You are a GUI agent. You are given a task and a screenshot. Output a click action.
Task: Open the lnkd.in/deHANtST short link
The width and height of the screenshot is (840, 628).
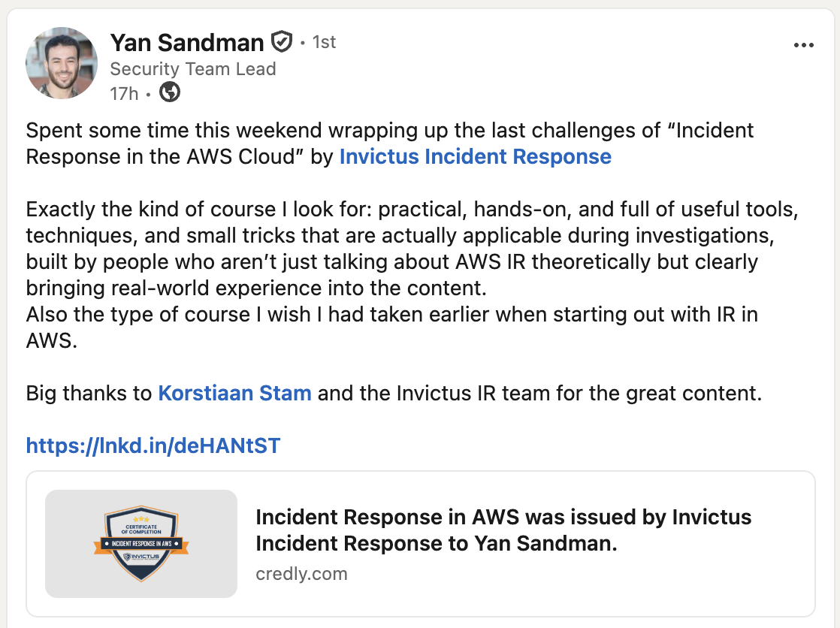tap(153, 445)
